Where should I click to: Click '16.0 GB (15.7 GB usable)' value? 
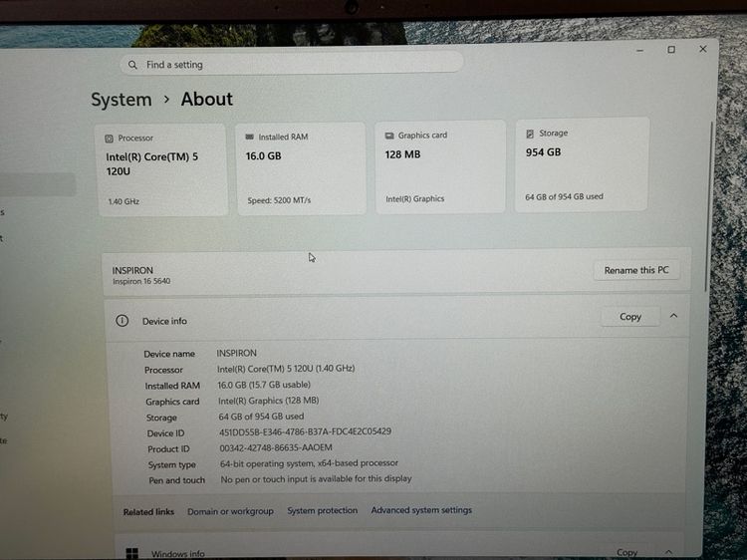[x=264, y=385]
